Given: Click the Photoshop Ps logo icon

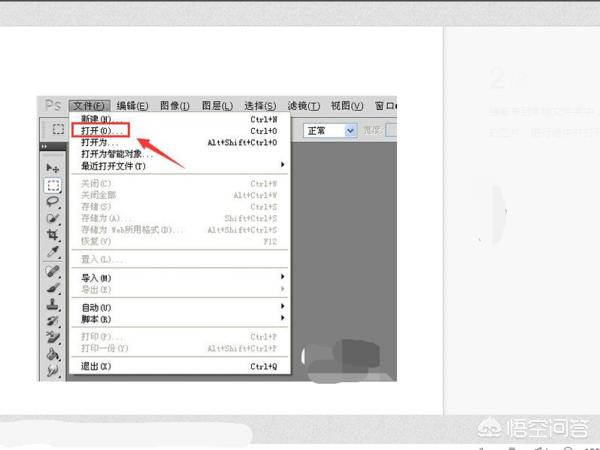Looking at the screenshot, I should coord(53,105).
